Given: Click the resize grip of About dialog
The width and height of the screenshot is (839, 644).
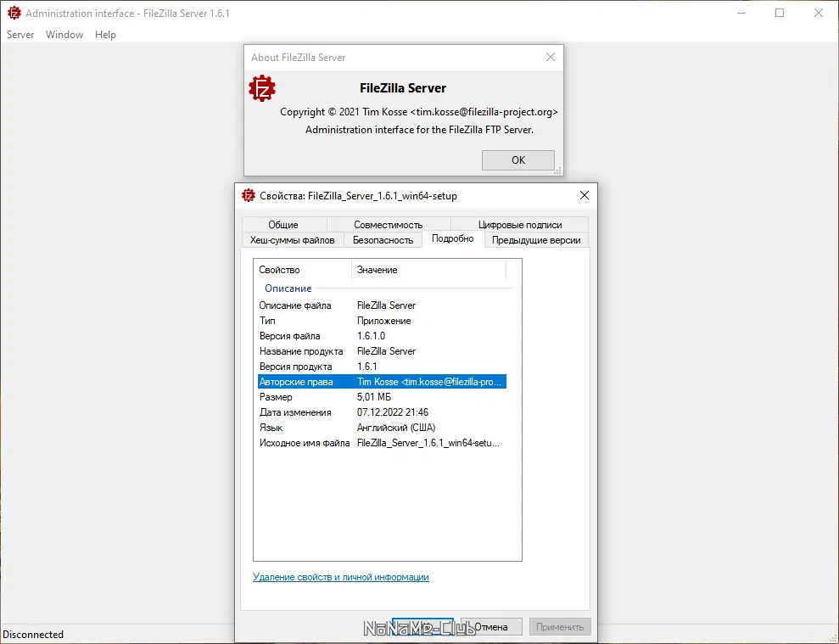Looking at the screenshot, I should pos(558,171).
